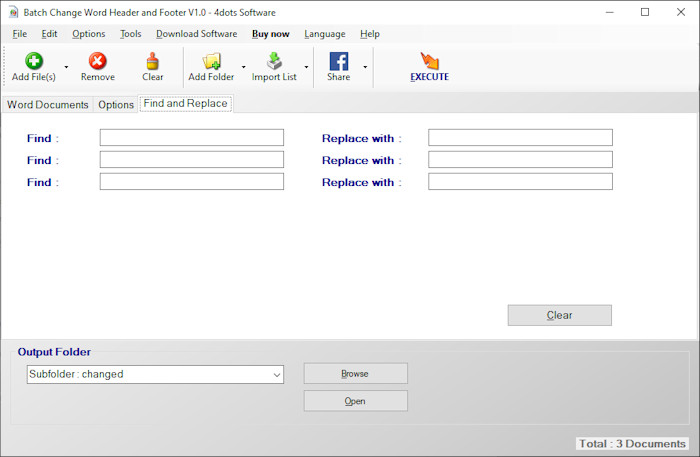Click the Clear brush icon in toolbar

click(152, 61)
